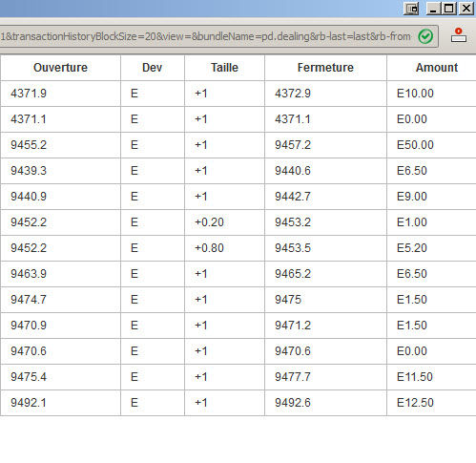Image resolution: width=476 pixels, height=463 pixels.
Task: Open the red-dot stamp icon beside address bar
Action: 459,35
